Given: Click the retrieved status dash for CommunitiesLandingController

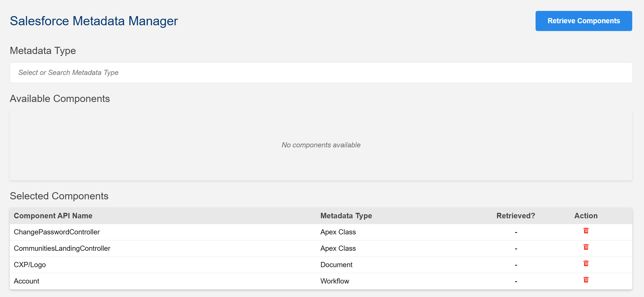Looking at the screenshot, I should [x=516, y=249].
